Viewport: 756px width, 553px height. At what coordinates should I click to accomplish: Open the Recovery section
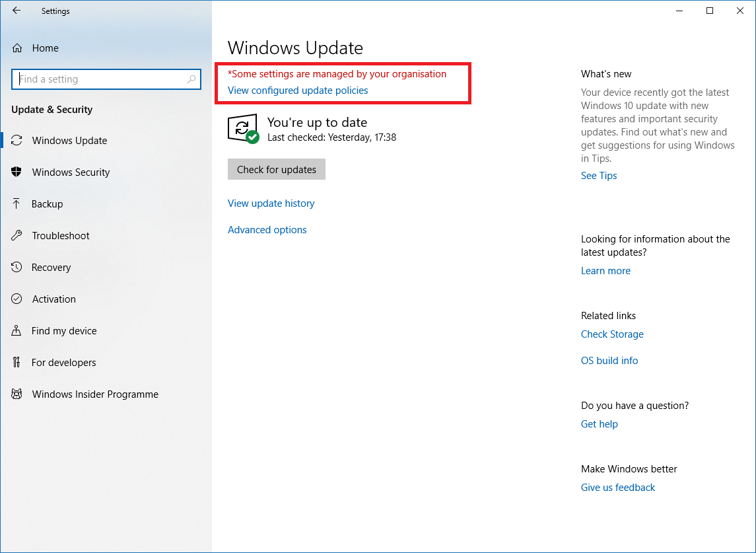(x=51, y=268)
